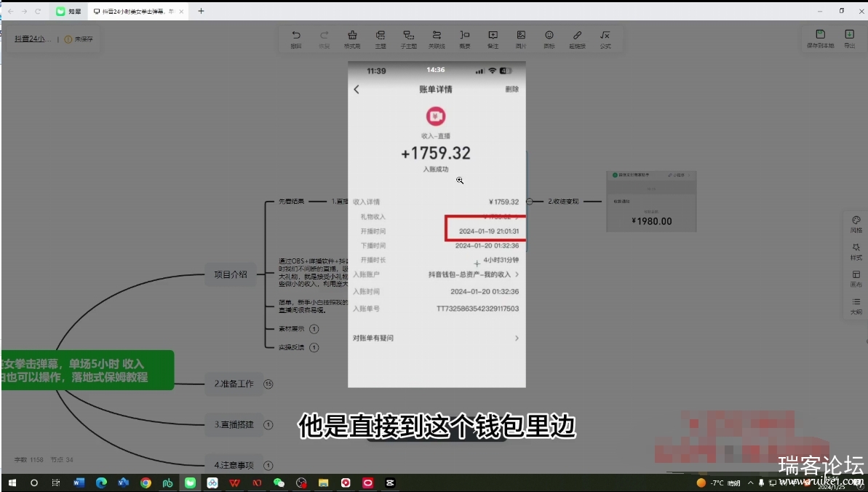The height and width of the screenshot is (492, 868).
Task: Rename the document title 抖音24小...
Action: (33, 39)
